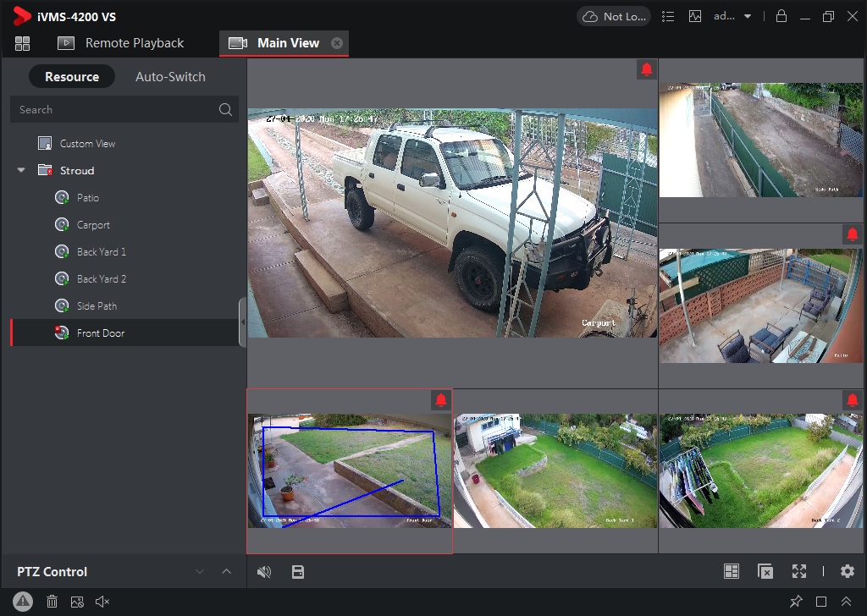Switch to the Auto-Switch tab
Screen dimensions: 867x616
pyautogui.click(x=170, y=77)
